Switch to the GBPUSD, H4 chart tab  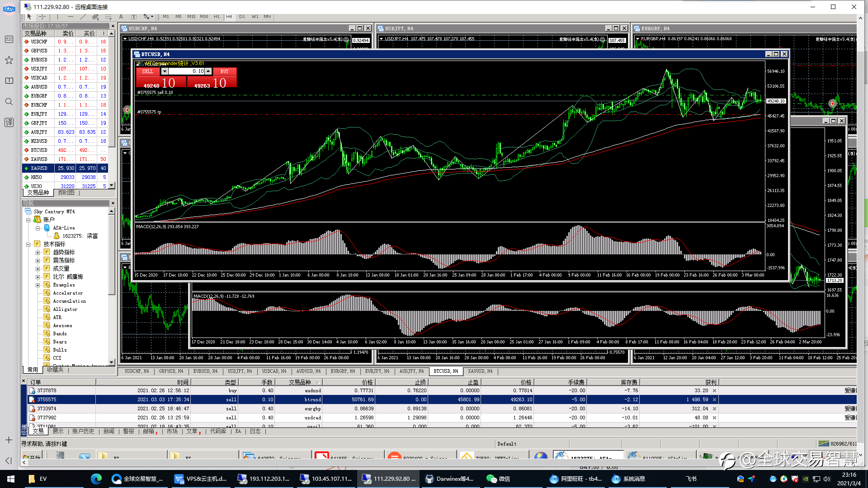(x=171, y=371)
